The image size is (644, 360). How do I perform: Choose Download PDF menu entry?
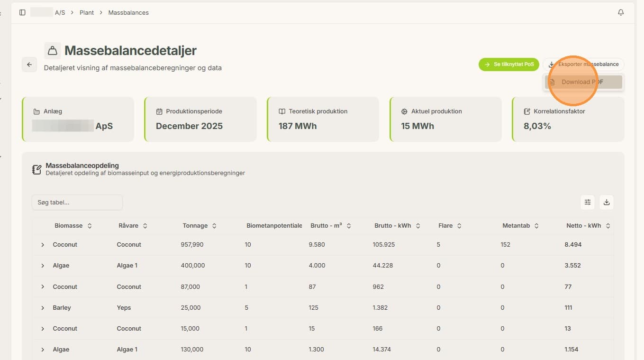click(583, 82)
